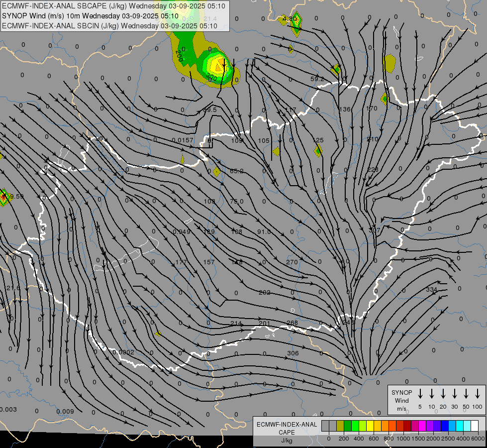Pick the pure yellow CAPE legend swatch
Viewport: 487px width, 448px height.
click(370, 426)
